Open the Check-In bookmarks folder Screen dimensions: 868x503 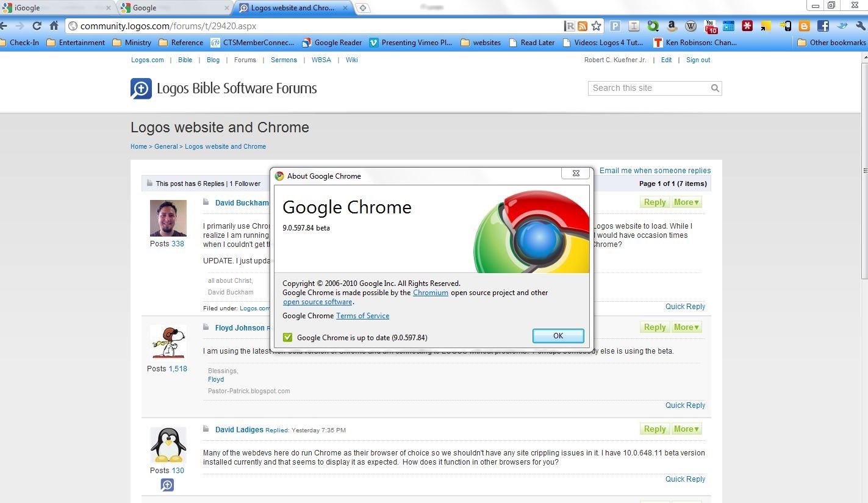click(x=19, y=43)
